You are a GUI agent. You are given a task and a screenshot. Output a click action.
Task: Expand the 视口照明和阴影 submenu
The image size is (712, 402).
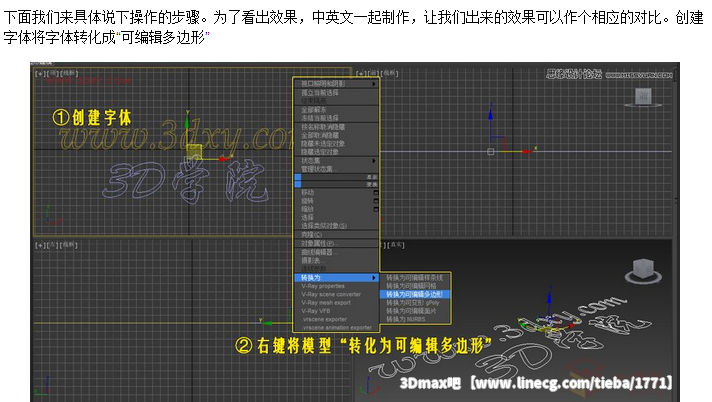coord(336,84)
